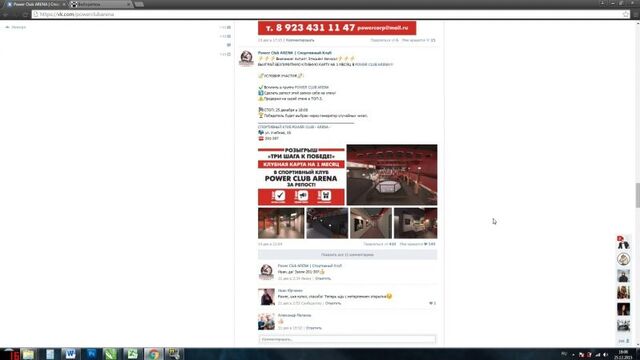Reply to Ivan's comment
This screenshot has width=640, height=360.
tap(333, 303)
